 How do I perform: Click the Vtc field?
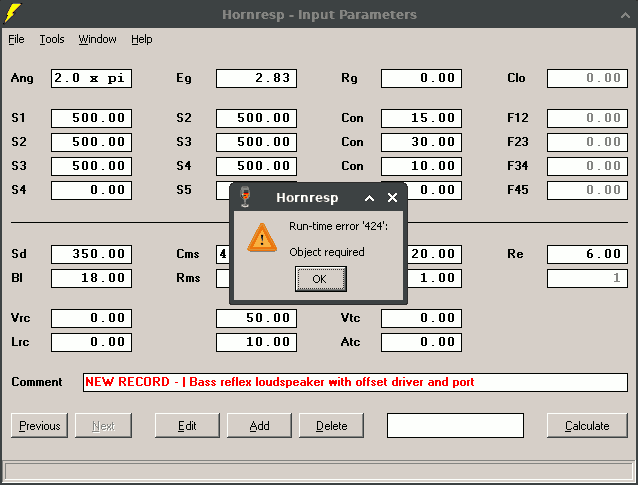422,318
